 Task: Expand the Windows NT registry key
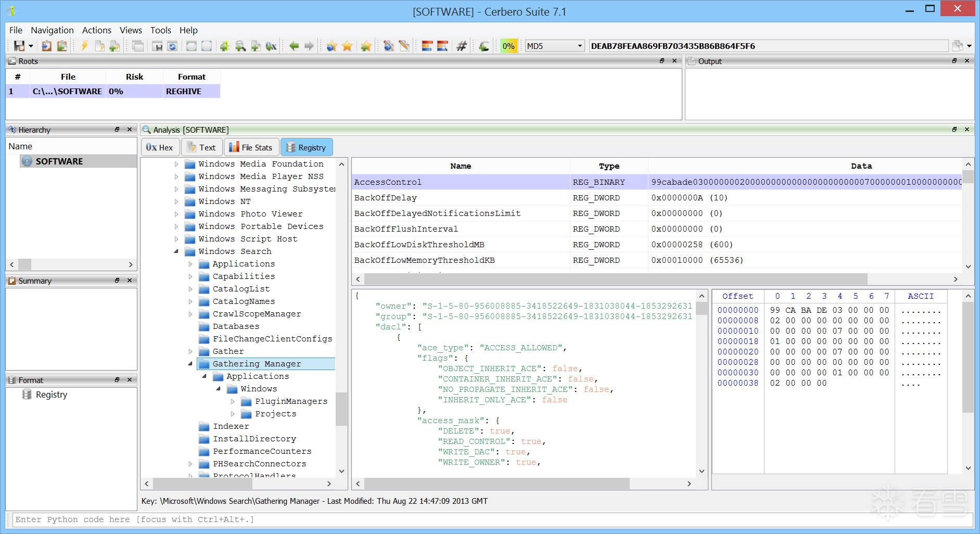[176, 201]
